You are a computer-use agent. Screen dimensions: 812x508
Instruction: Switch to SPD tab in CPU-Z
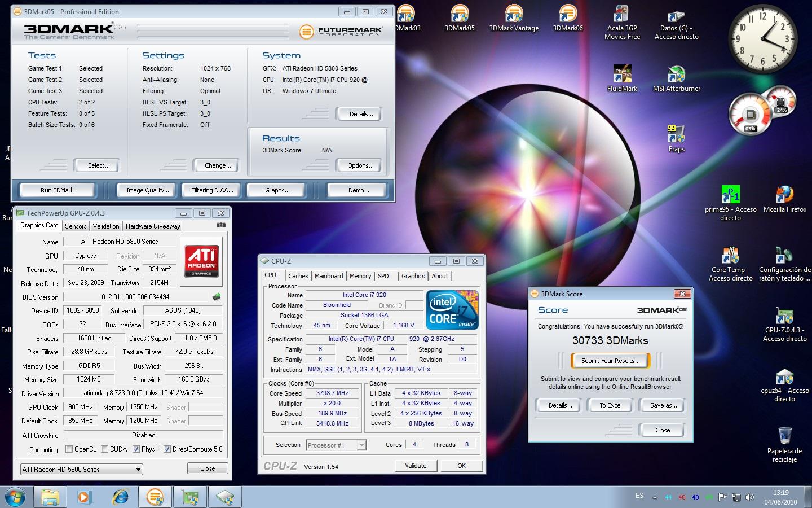click(x=383, y=276)
